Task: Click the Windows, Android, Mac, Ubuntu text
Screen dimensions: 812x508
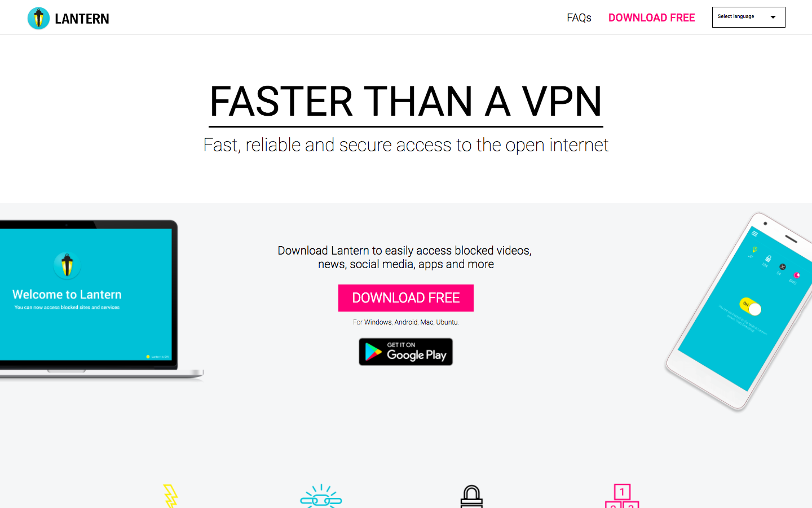Action: point(412,322)
